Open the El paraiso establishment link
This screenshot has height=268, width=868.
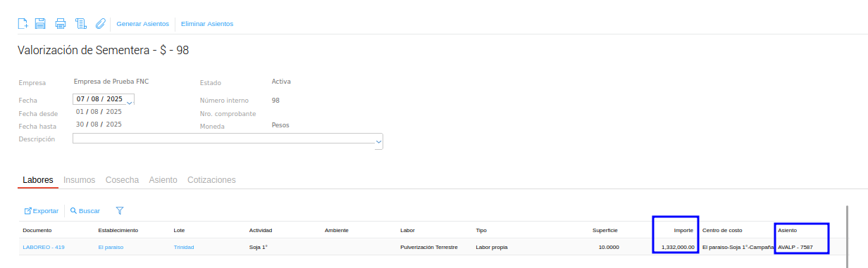111,248
